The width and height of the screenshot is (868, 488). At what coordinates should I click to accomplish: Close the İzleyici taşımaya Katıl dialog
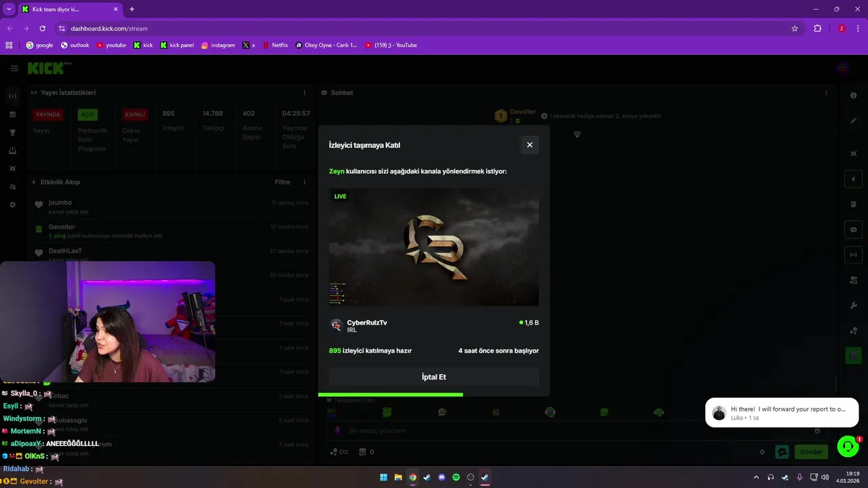click(x=530, y=145)
